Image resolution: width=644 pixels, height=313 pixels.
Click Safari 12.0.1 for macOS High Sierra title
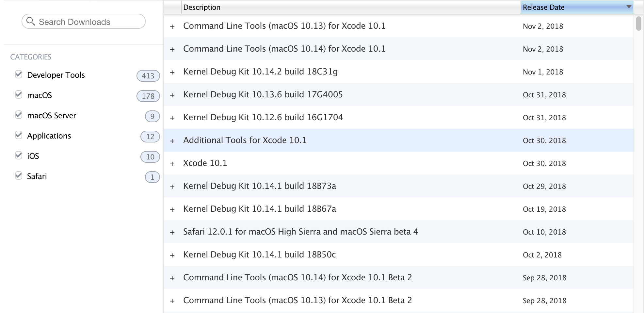300,232
